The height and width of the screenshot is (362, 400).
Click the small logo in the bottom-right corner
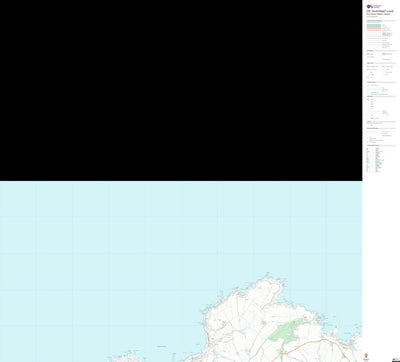click(x=395, y=359)
